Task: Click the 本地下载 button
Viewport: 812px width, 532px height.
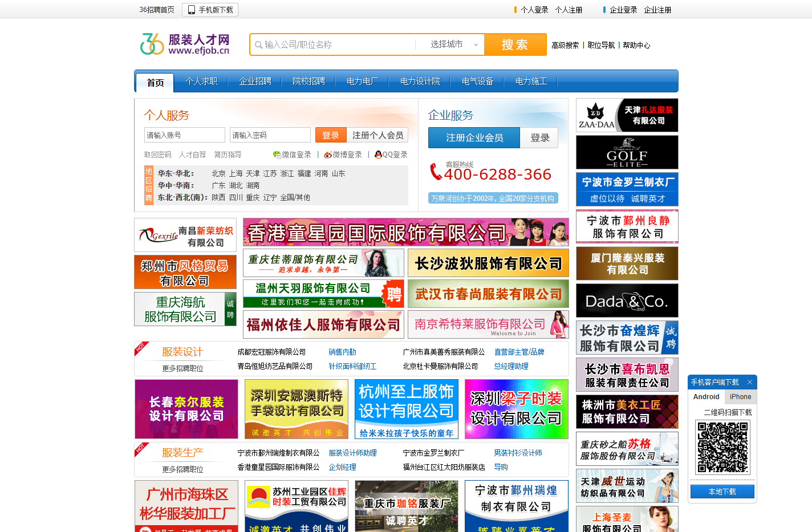Action: [x=722, y=492]
